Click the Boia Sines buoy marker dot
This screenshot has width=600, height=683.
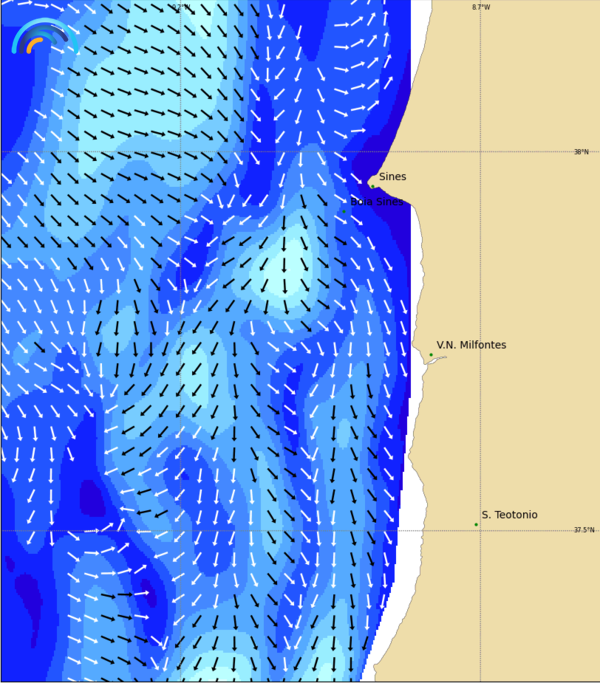[345, 211]
